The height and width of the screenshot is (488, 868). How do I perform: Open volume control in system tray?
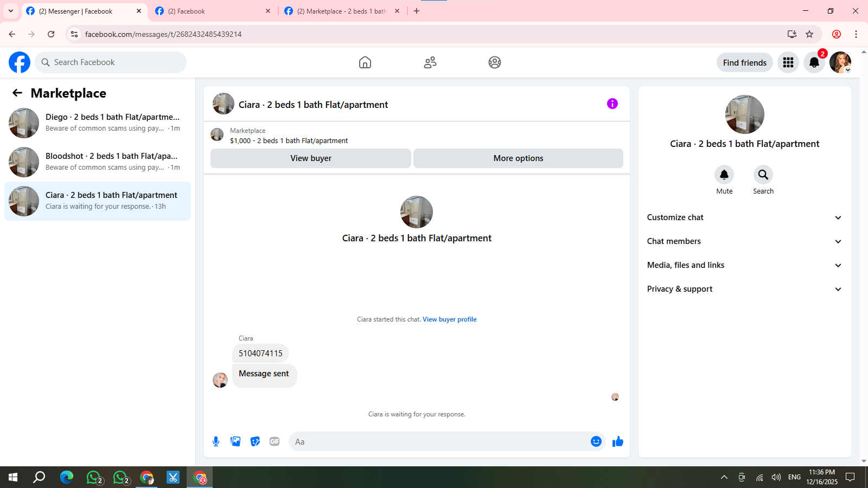(x=776, y=477)
